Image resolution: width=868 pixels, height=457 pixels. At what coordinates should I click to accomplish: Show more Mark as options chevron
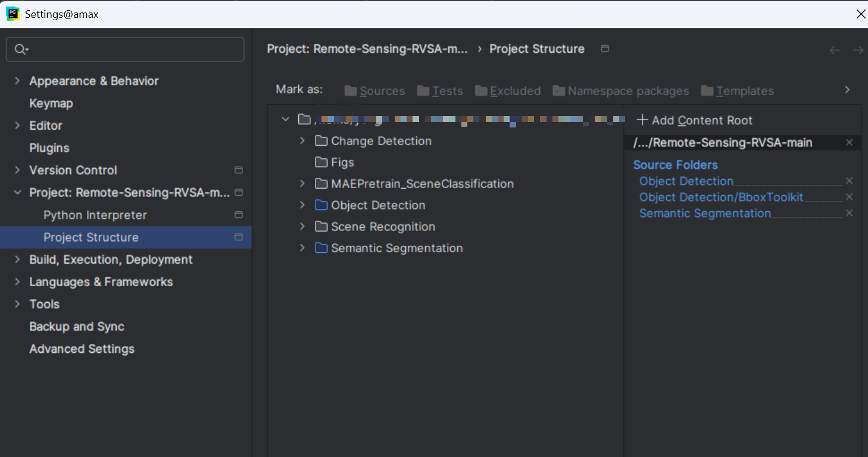tap(847, 90)
